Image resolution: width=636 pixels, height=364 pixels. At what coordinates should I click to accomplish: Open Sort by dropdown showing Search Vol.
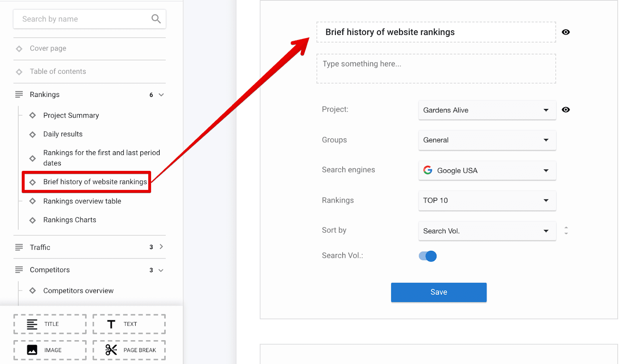[x=487, y=231]
